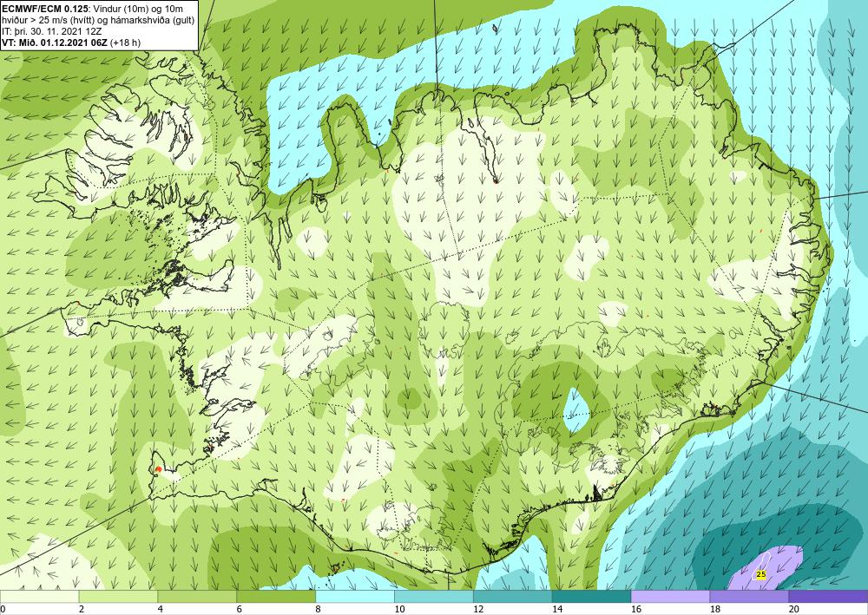Click the red marker on Reykjanes peninsula

[158, 469]
